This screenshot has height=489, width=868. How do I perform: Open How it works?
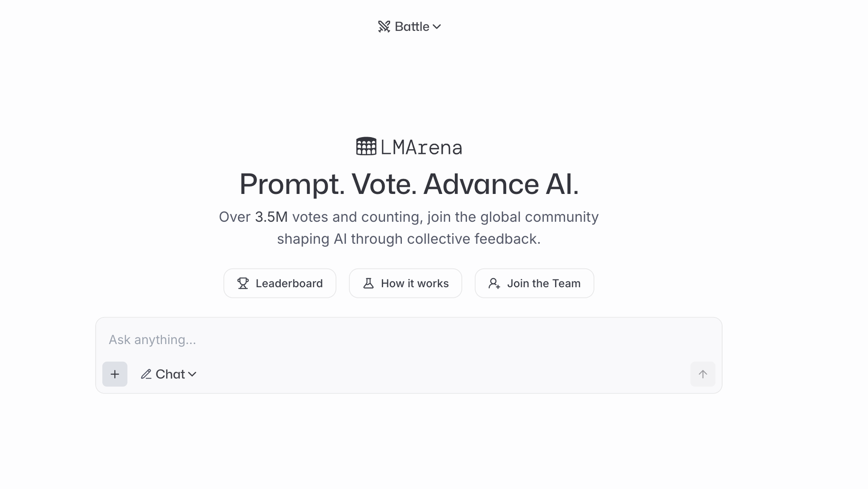(405, 283)
